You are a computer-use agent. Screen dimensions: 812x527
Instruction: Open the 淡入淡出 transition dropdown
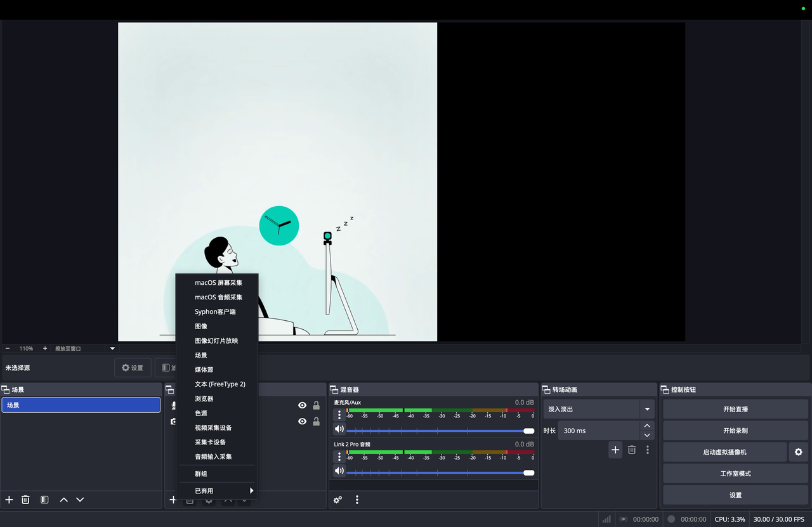click(x=646, y=409)
